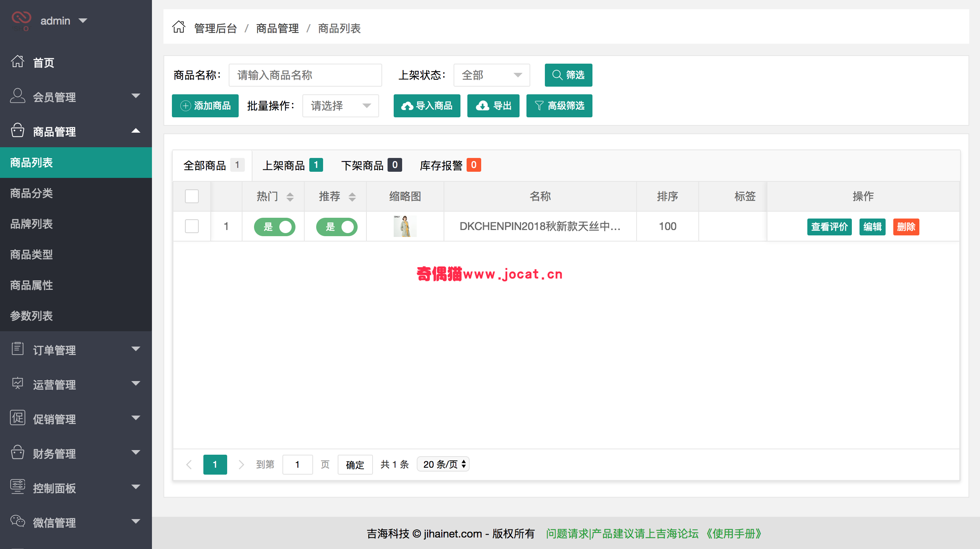Expand the 订单管理 menu arrow

coord(136,349)
